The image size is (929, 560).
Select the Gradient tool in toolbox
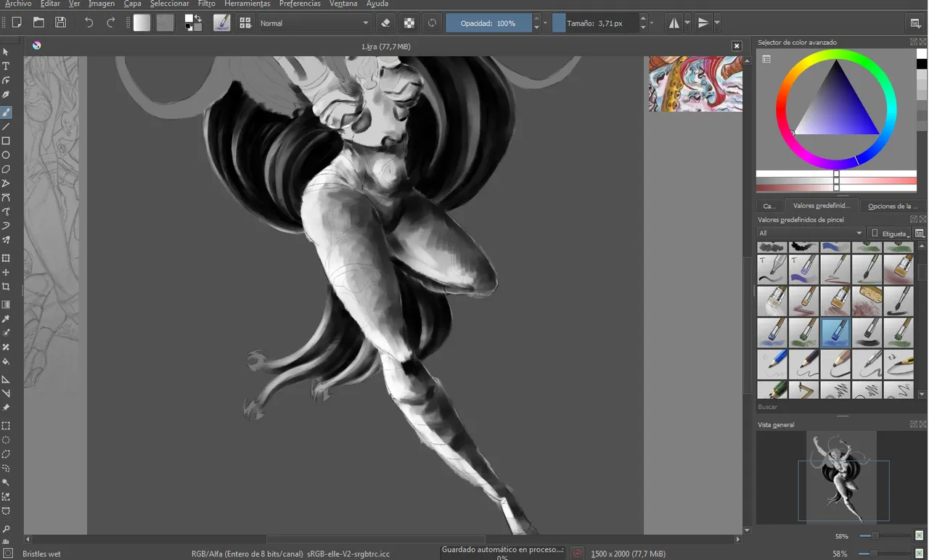tap(6, 305)
